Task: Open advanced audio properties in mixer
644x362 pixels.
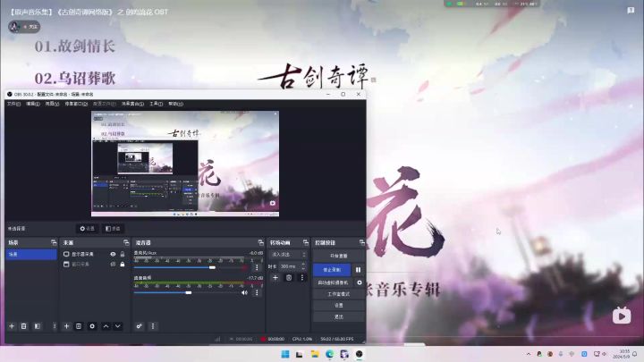Action: [140, 326]
